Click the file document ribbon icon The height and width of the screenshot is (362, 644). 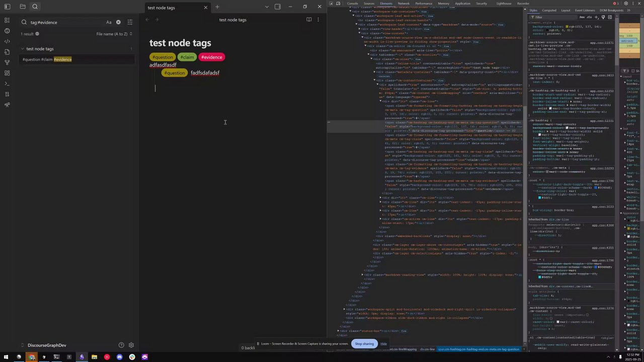7,52
